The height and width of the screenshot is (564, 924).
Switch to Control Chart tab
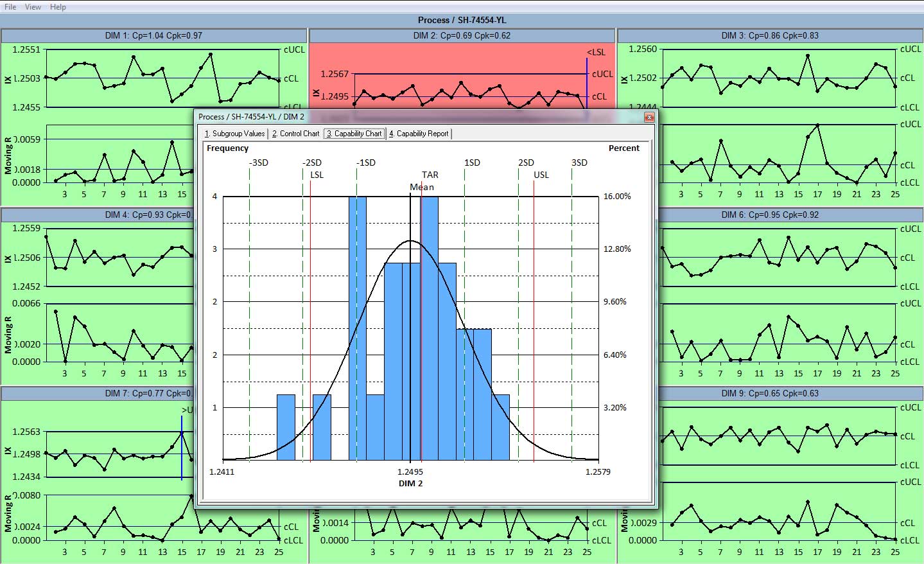(295, 134)
